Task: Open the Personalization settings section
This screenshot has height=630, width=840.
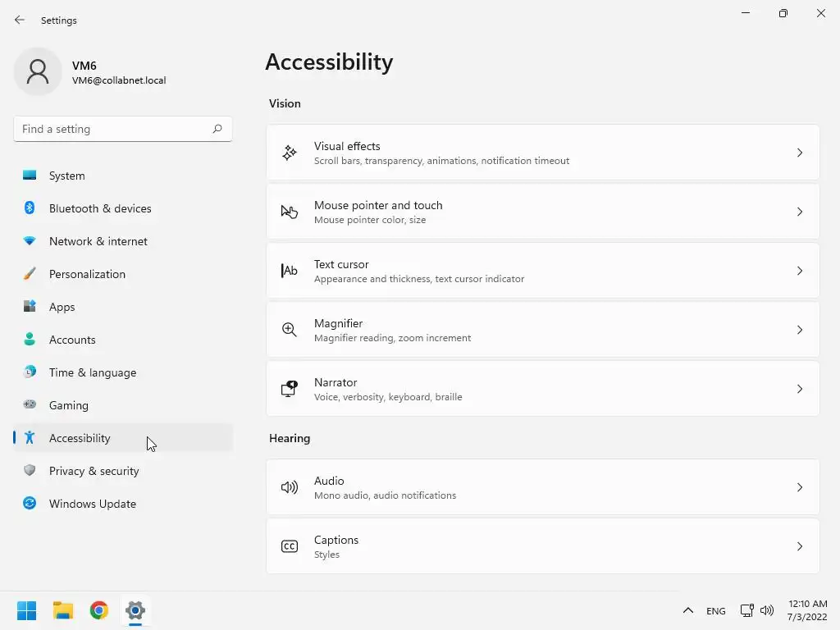Action: click(87, 274)
